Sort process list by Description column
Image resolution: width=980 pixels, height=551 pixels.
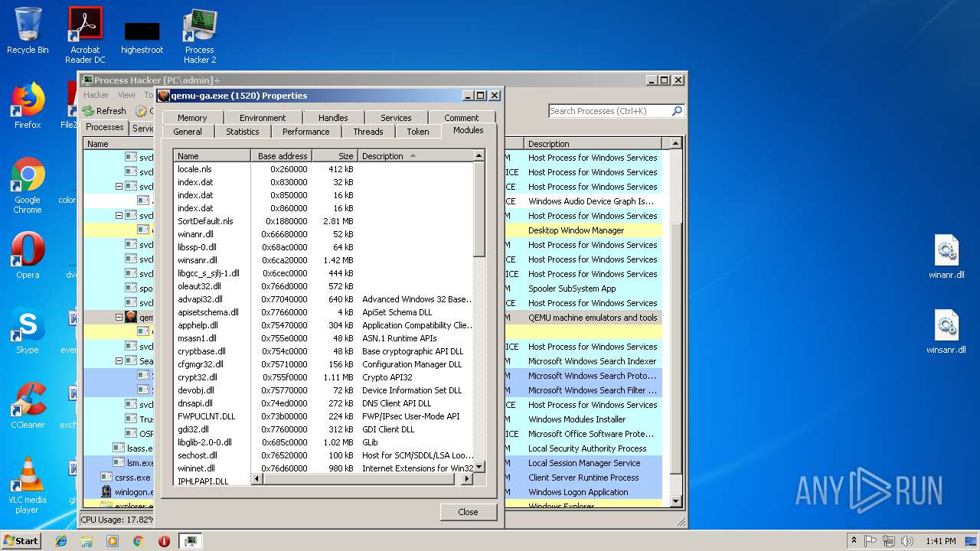click(593, 144)
